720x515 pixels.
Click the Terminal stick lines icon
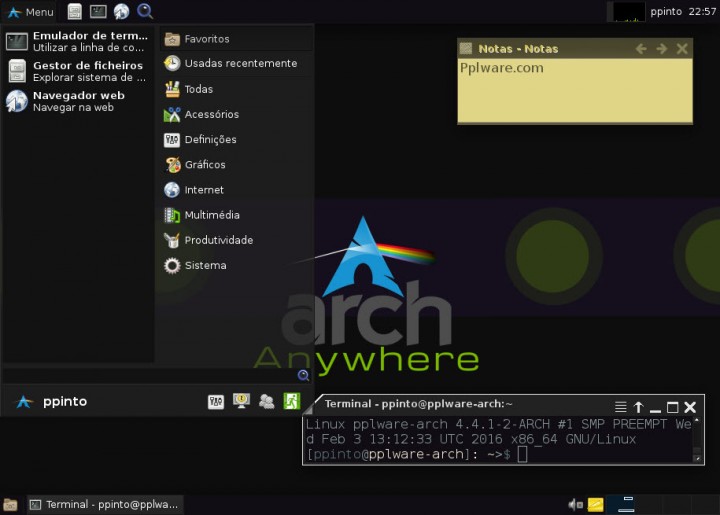[x=620, y=407]
